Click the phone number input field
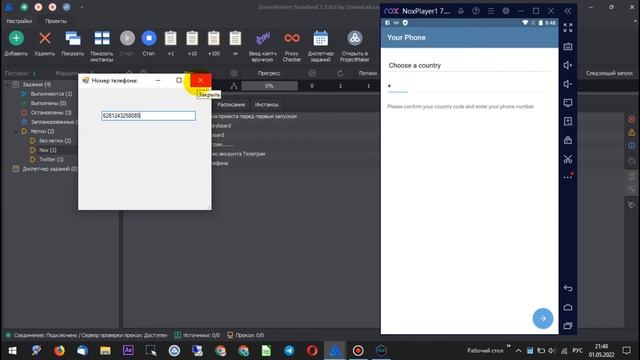The height and width of the screenshot is (360, 640). click(149, 116)
